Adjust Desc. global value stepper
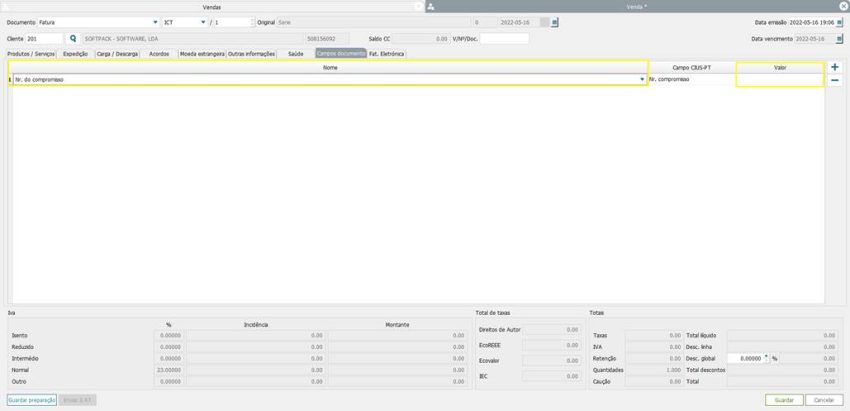 (x=766, y=357)
